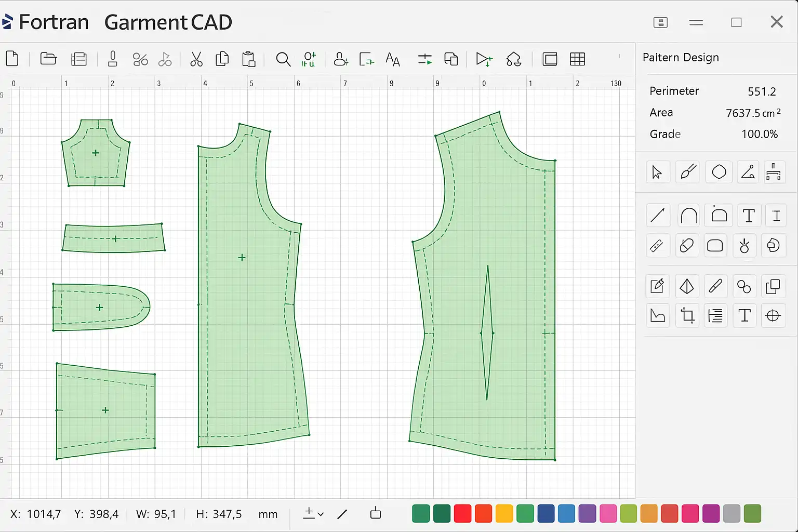Choose the arch curve drawing tool
Image resolution: width=798 pixels, height=532 pixels.
(689, 216)
